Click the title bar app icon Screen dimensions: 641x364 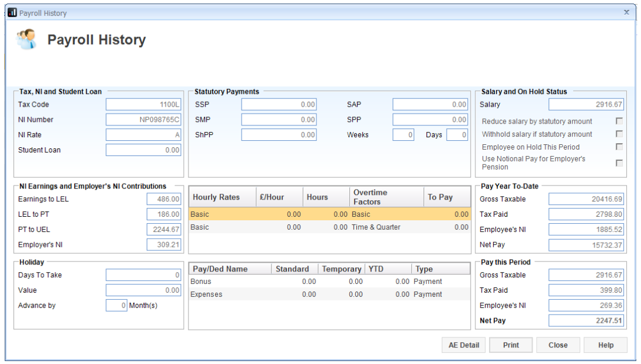12,12
